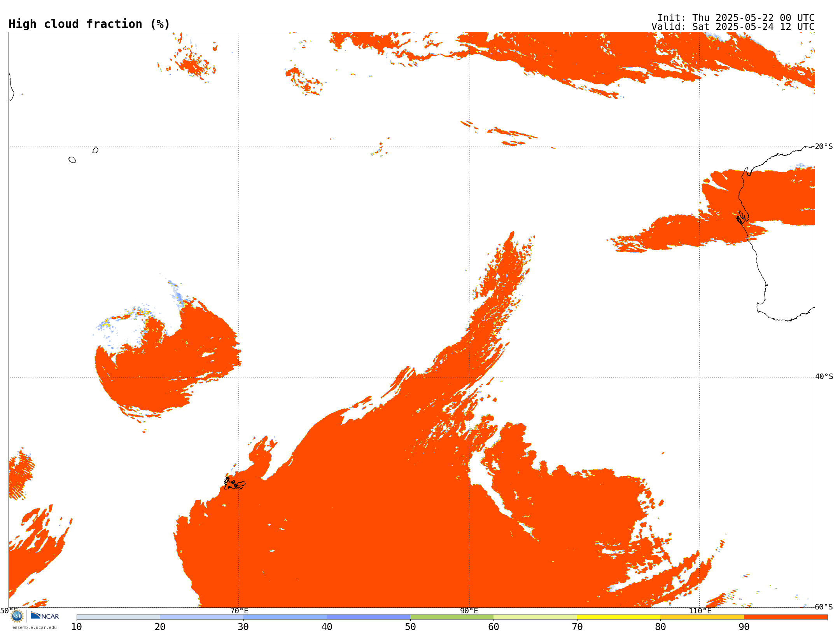Click the NCAR logo
Viewport: 840px width, 632px height.
pyautogui.click(x=45, y=616)
